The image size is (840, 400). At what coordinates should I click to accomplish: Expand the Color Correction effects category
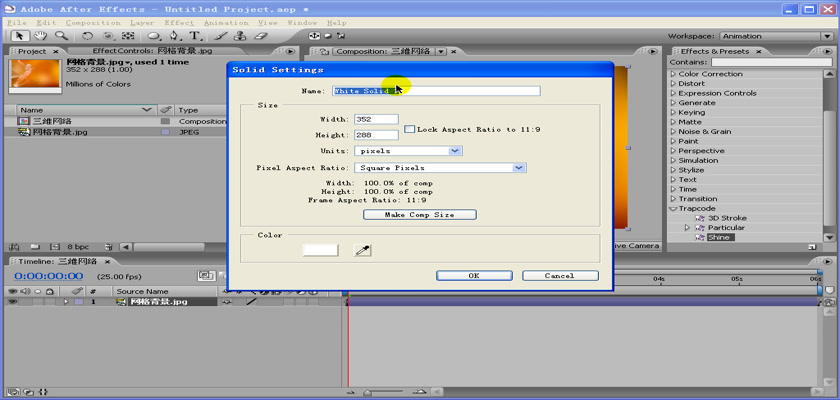pyautogui.click(x=673, y=74)
